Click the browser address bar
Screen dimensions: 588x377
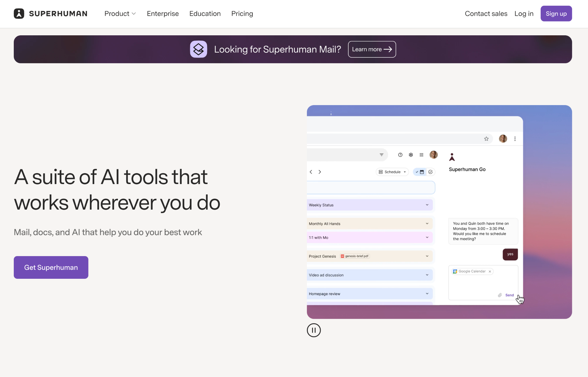(400, 139)
